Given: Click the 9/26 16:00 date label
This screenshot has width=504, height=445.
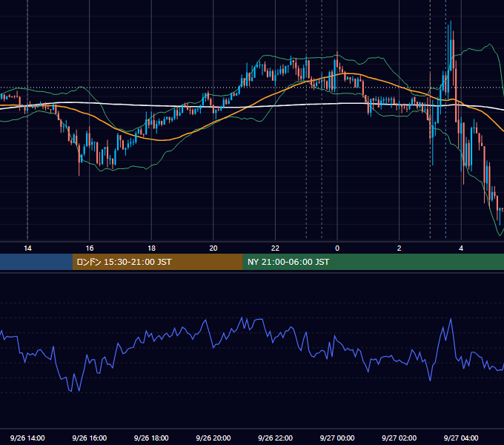Looking at the screenshot, I should point(90,438).
